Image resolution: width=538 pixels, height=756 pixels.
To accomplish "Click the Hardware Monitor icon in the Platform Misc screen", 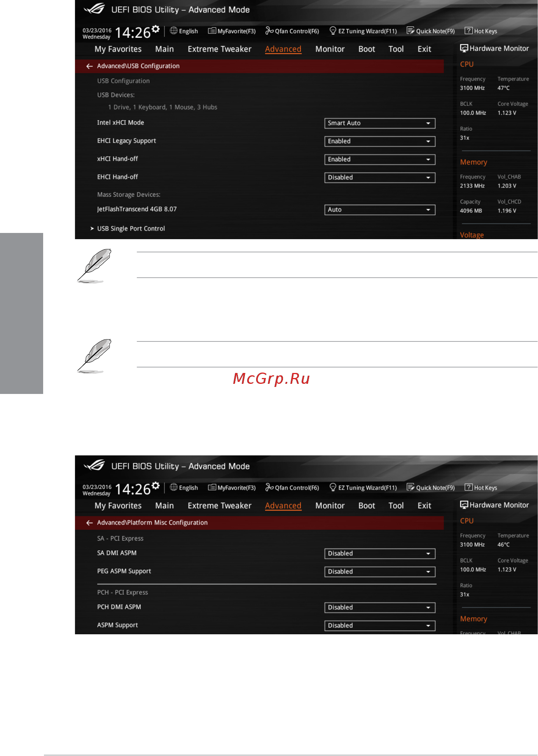I will [464, 505].
